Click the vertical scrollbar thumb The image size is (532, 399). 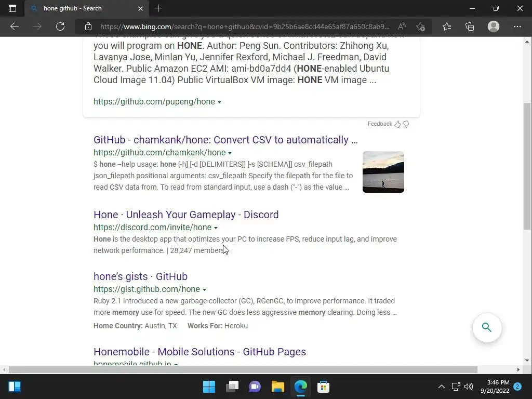pos(527,166)
